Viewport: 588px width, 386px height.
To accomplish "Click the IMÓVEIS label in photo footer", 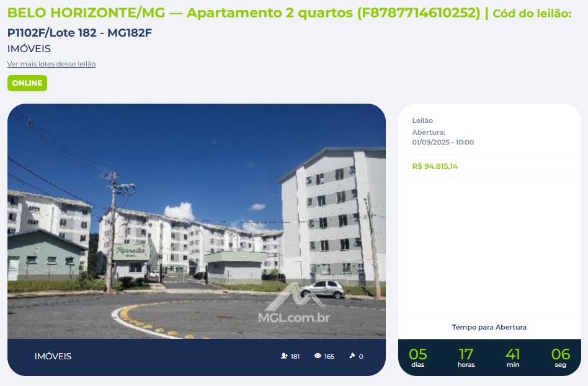I will click(x=53, y=356).
